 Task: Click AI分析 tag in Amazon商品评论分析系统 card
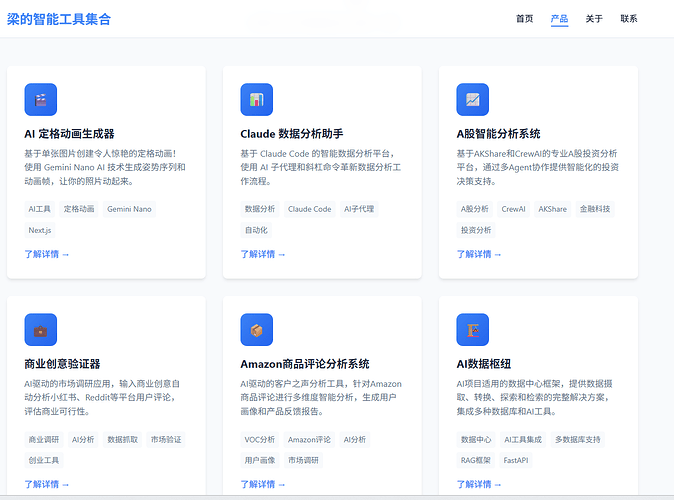coord(355,439)
